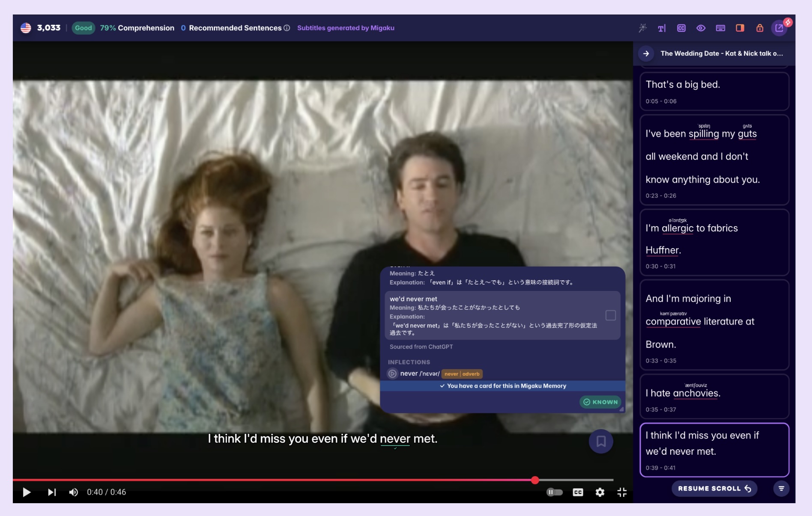Image resolution: width=812 pixels, height=516 pixels.
Task: Click the Resume Scroll button
Action: pos(714,489)
